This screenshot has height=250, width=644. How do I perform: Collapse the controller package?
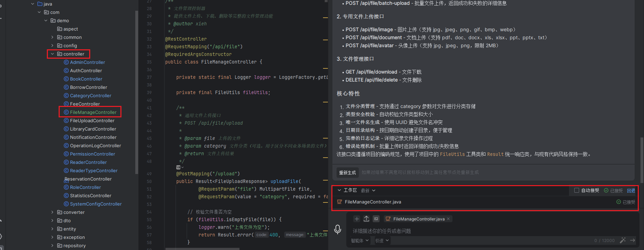[x=52, y=54]
